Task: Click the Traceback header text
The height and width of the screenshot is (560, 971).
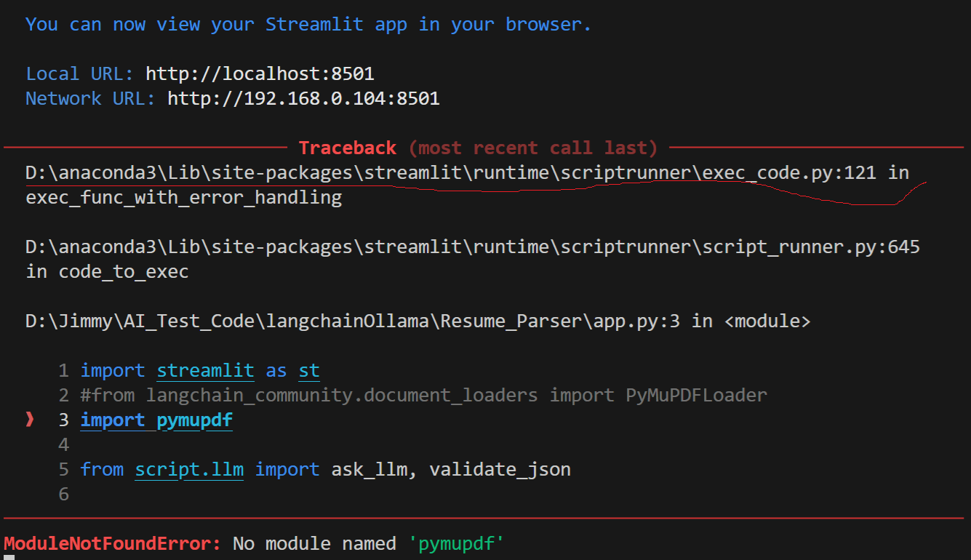Action: click(348, 147)
